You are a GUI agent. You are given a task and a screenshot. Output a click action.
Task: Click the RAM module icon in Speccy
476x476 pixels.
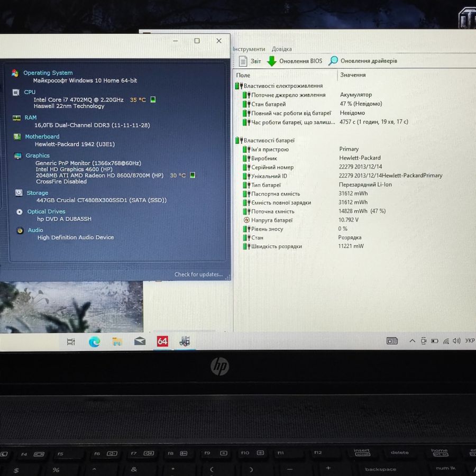[16, 117]
